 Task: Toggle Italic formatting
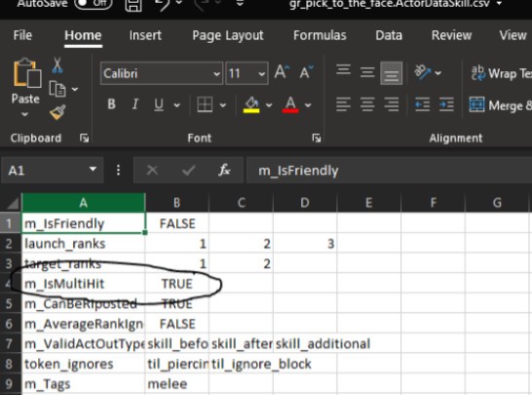tap(135, 104)
